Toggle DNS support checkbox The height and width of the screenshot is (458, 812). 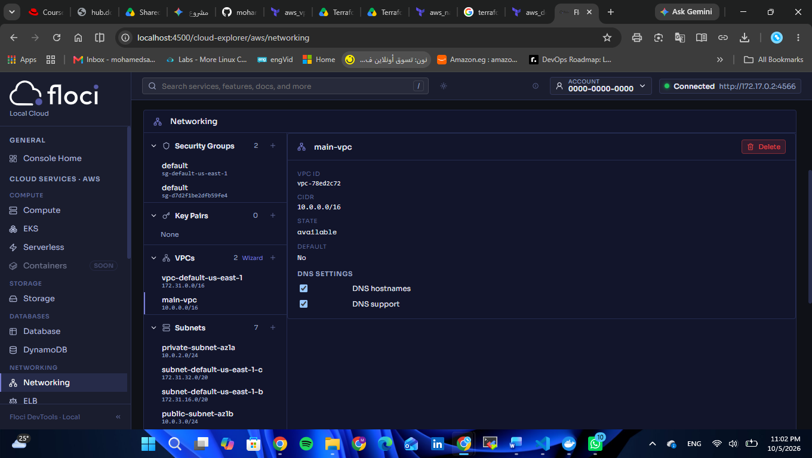(303, 304)
